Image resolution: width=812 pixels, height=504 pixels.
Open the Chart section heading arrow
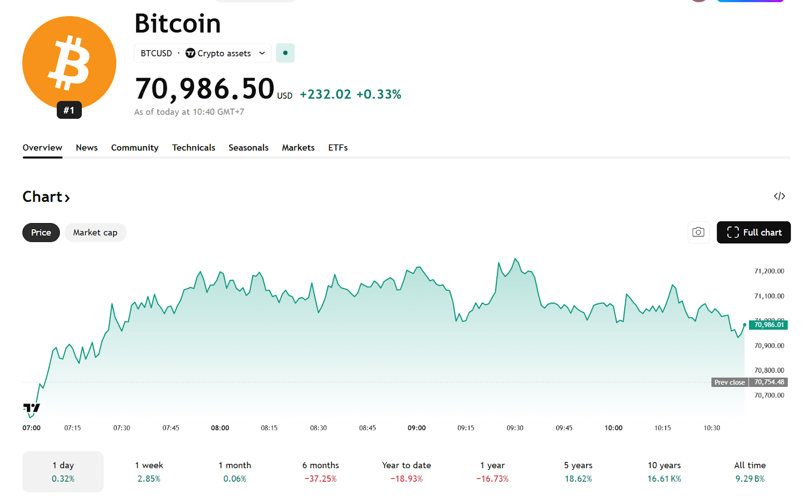pos(67,198)
